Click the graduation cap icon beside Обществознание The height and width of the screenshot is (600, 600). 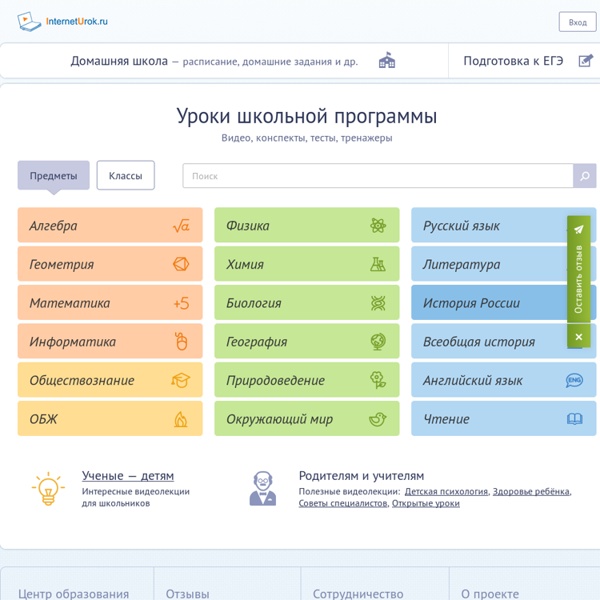click(181, 381)
